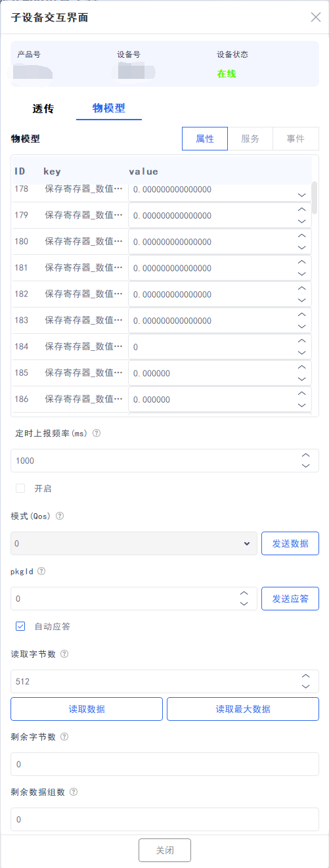Switch to the 透传 tab
329x868 pixels.
click(43, 108)
